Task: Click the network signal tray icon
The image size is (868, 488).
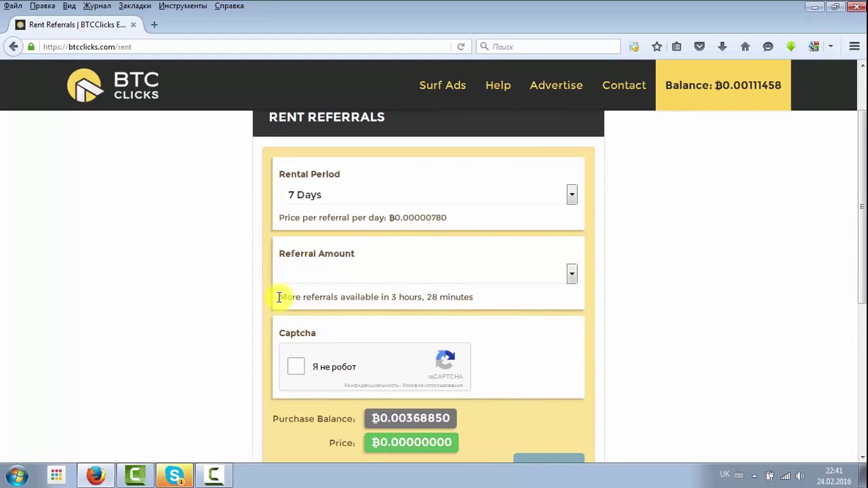Action: tap(785, 476)
